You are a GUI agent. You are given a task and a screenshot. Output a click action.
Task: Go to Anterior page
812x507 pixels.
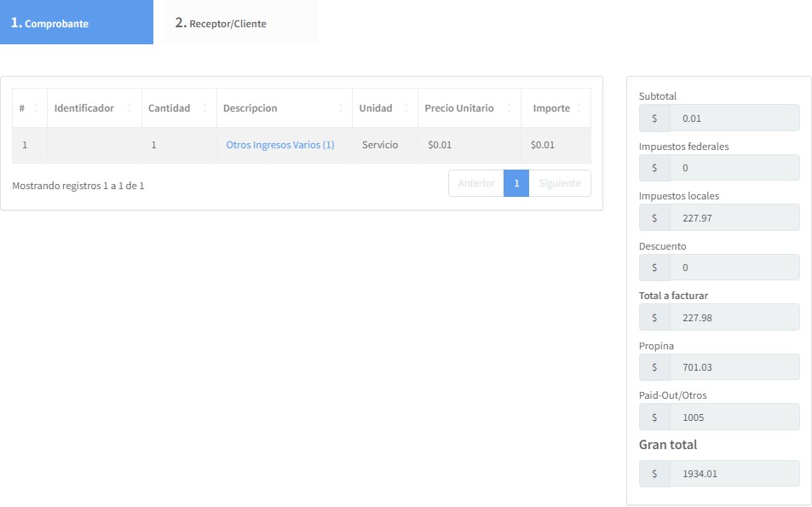476,183
